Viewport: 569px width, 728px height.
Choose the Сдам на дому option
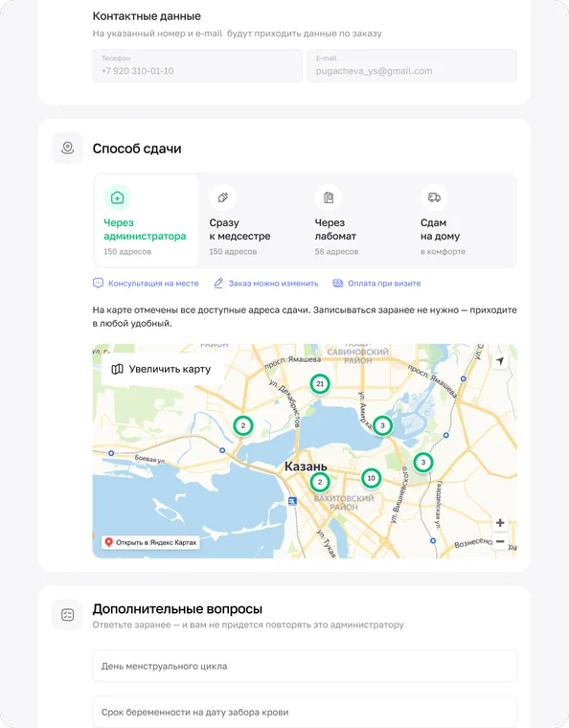tap(463, 220)
